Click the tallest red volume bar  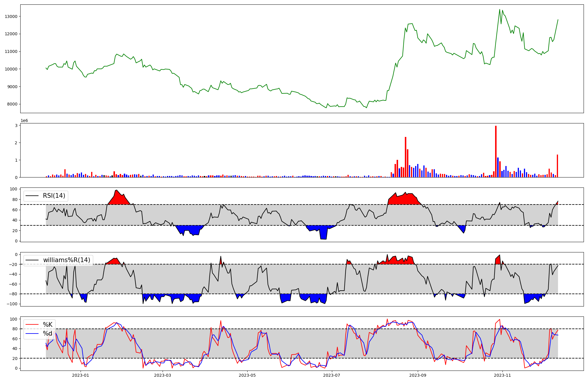click(x=496, y=151)
